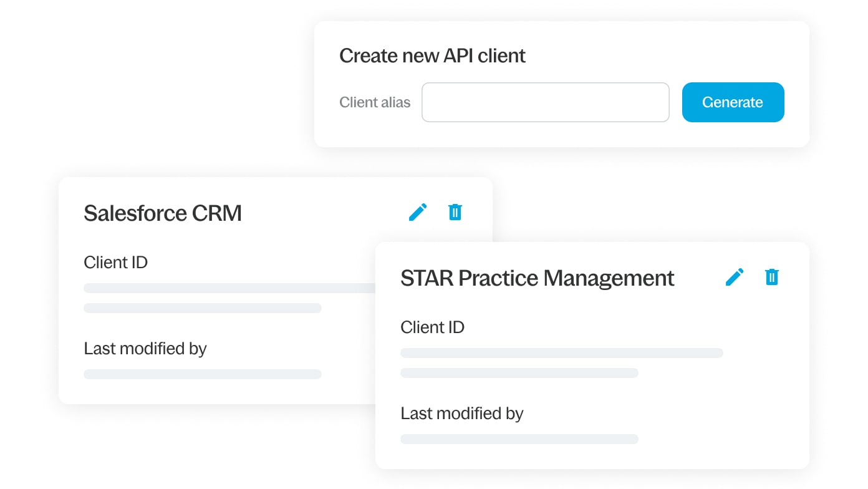Select the STAR Practice Management card title
This screenshot has height=489, width=868.
[x=537, y=278]
